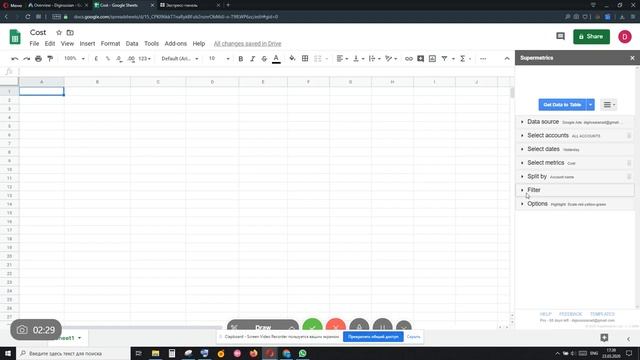Open fill color picker
This screenshot has width=640, height=360.
click(x=292, y=59)
